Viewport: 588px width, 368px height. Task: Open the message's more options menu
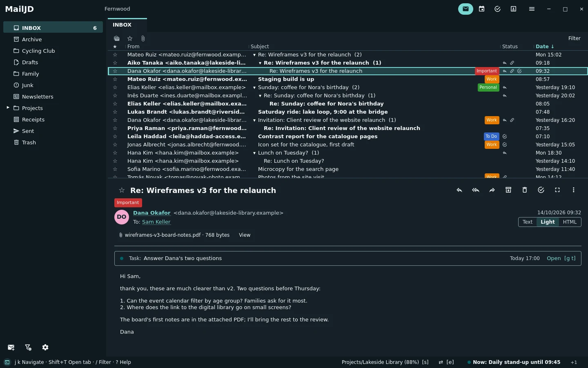(574, 190)
